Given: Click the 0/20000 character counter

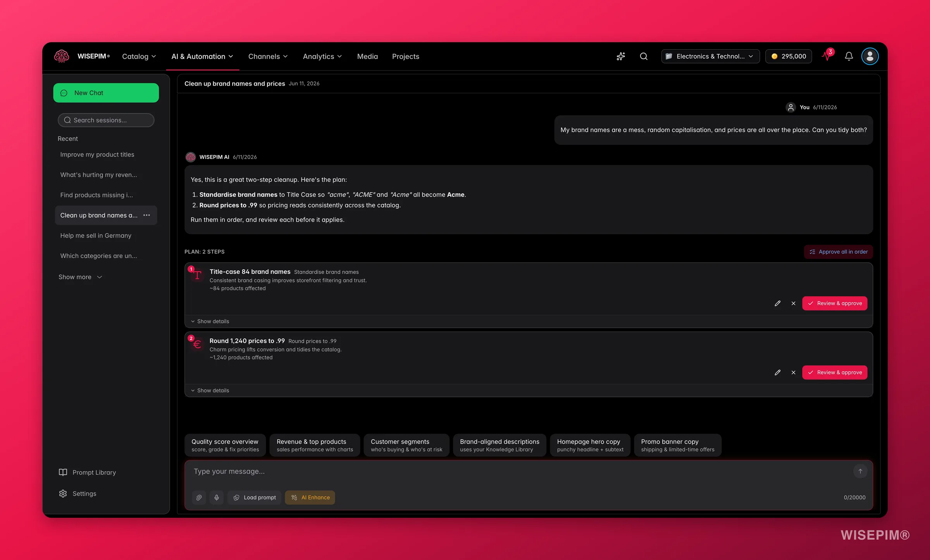Looking at the screenshot, I should pyautogui.click(x=854, y=498).
